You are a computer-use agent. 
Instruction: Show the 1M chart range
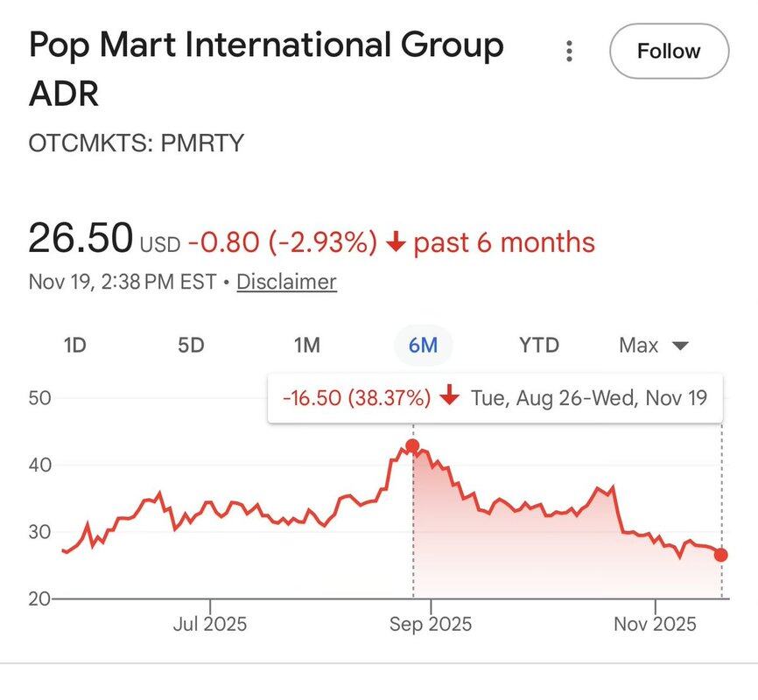(x=306, y=346)
